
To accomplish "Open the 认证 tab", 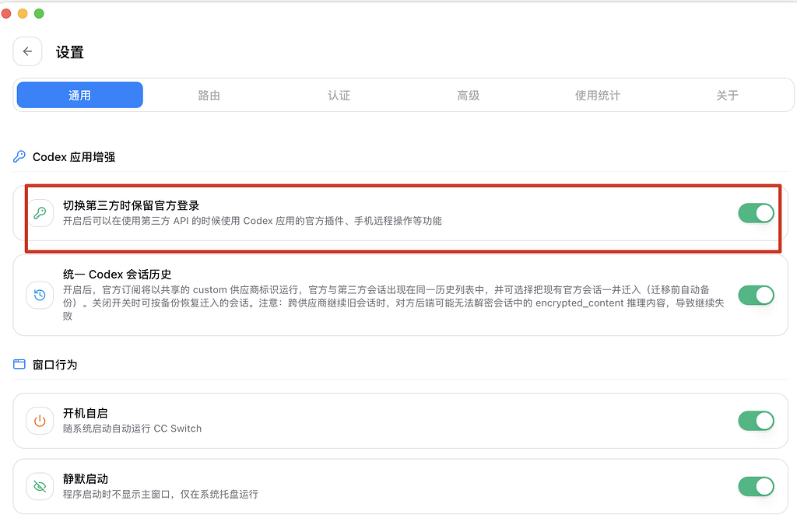I will tap(339, 95).
